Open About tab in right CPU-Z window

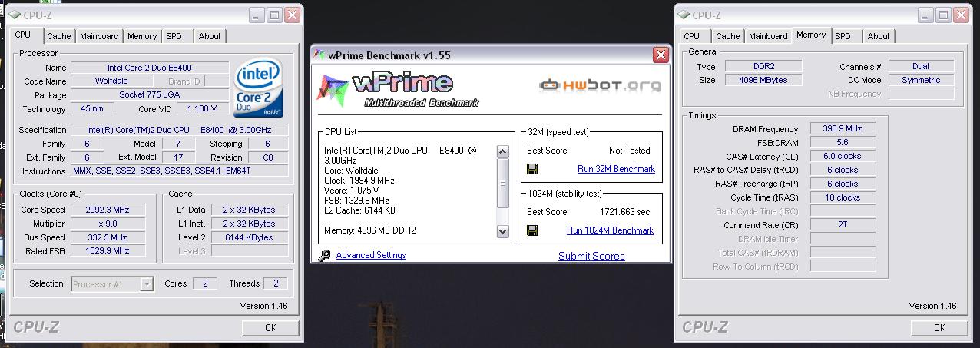point(879,36)
